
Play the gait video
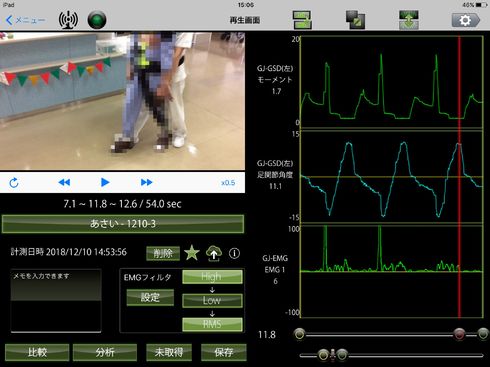105,182
